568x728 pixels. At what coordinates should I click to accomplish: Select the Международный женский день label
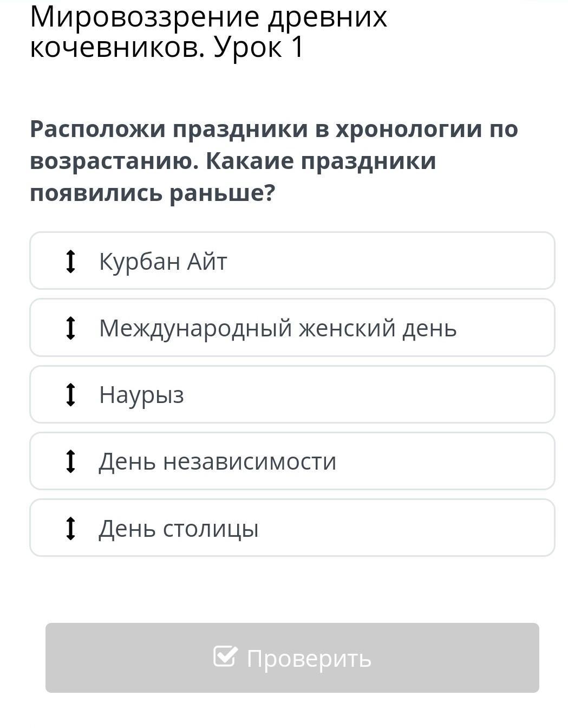(x=278, y=328)
